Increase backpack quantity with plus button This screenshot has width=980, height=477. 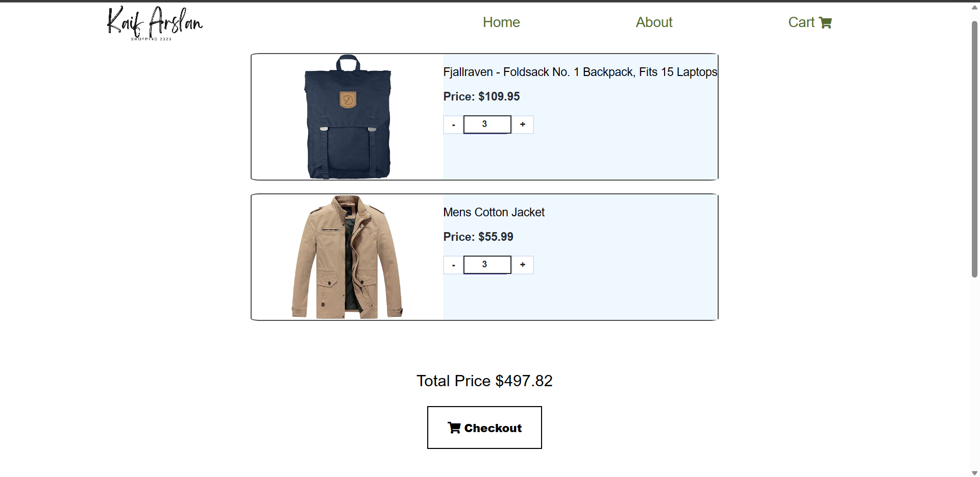[x=523, y=124]
